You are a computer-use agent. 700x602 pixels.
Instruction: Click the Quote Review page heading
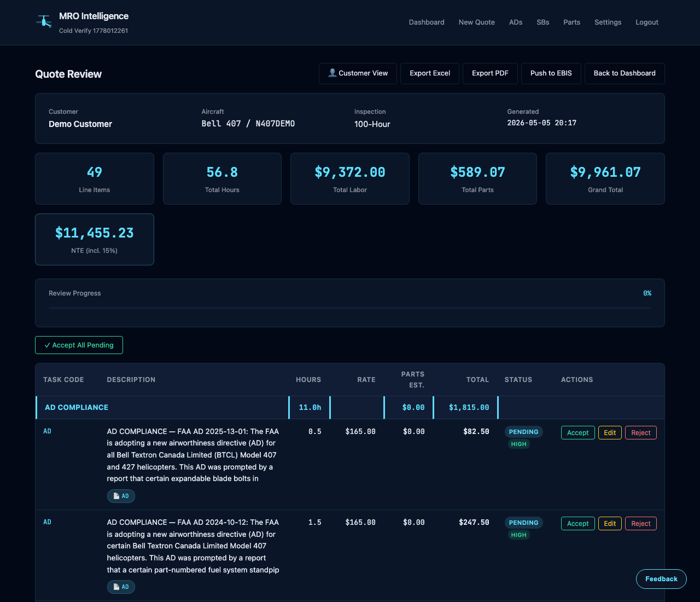click(68, 74)
